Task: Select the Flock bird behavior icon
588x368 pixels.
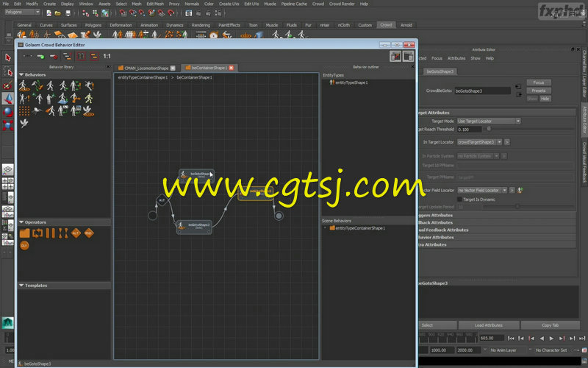Action: [x=24, y=123]
